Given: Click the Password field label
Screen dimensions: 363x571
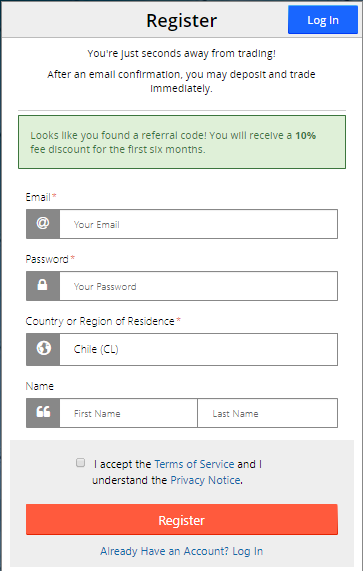Looking at the screenshot, I should 47,259.
